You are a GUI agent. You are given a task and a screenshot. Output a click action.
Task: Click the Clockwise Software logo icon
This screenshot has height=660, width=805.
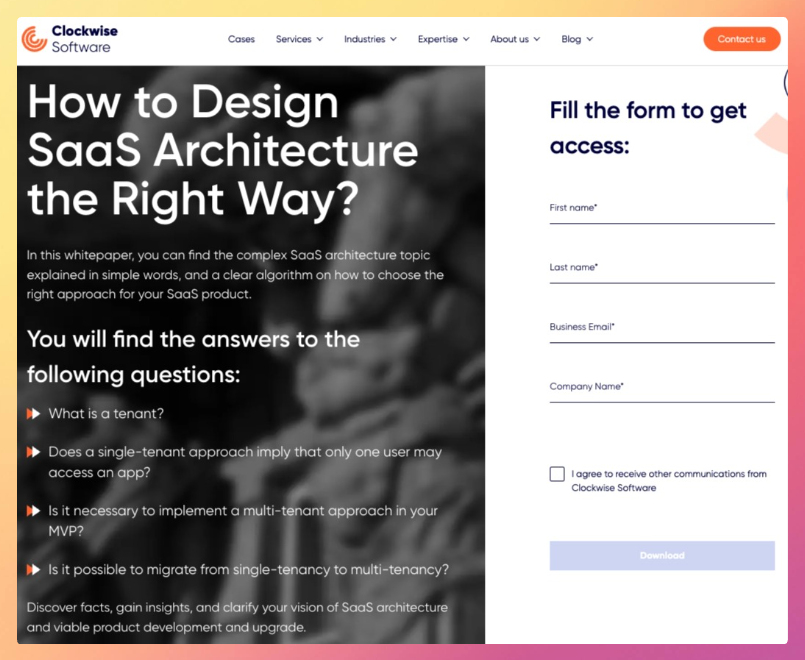pyautogui.click(x=34, y=39)
